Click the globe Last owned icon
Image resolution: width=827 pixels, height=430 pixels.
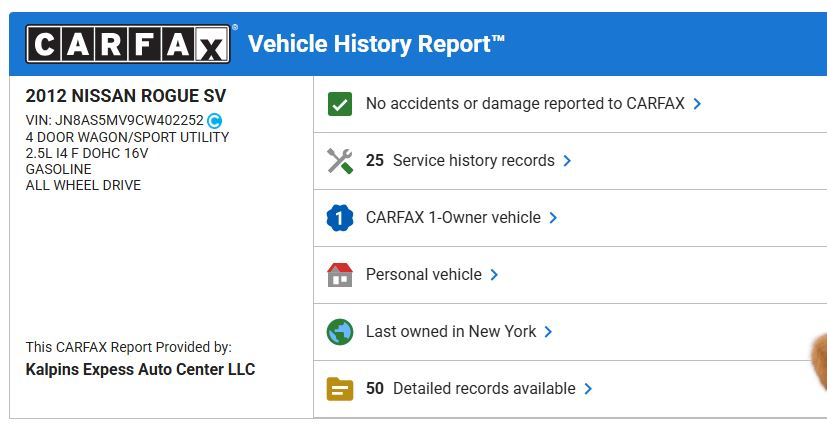click(340, 332)
